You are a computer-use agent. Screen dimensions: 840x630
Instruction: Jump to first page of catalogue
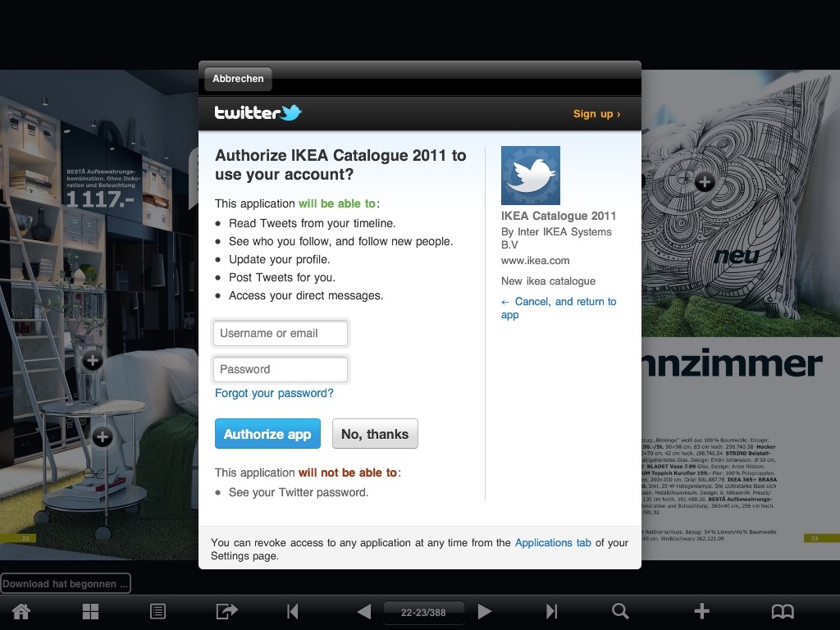[x=293, y=611]
